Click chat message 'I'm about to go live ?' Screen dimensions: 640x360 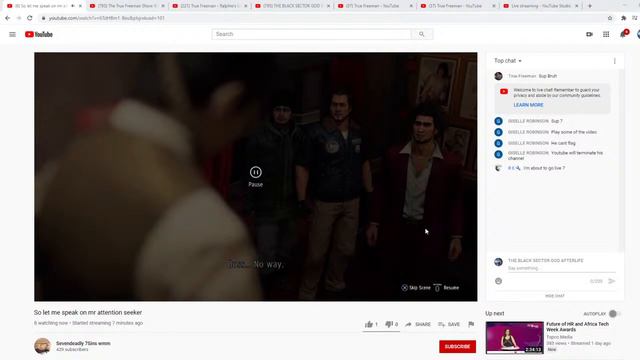pos(544,168)
